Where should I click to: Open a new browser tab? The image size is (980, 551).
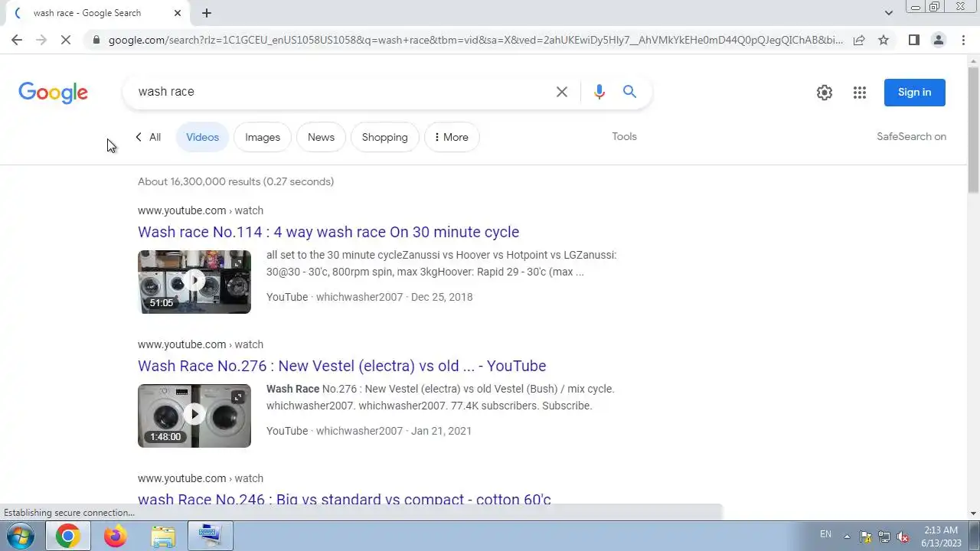207,13
